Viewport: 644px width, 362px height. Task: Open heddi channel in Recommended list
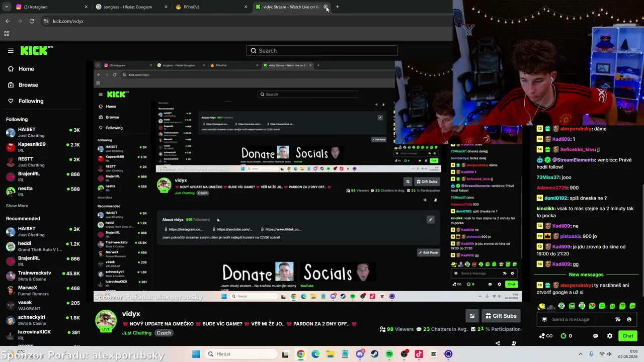click(x=43, y=246)
